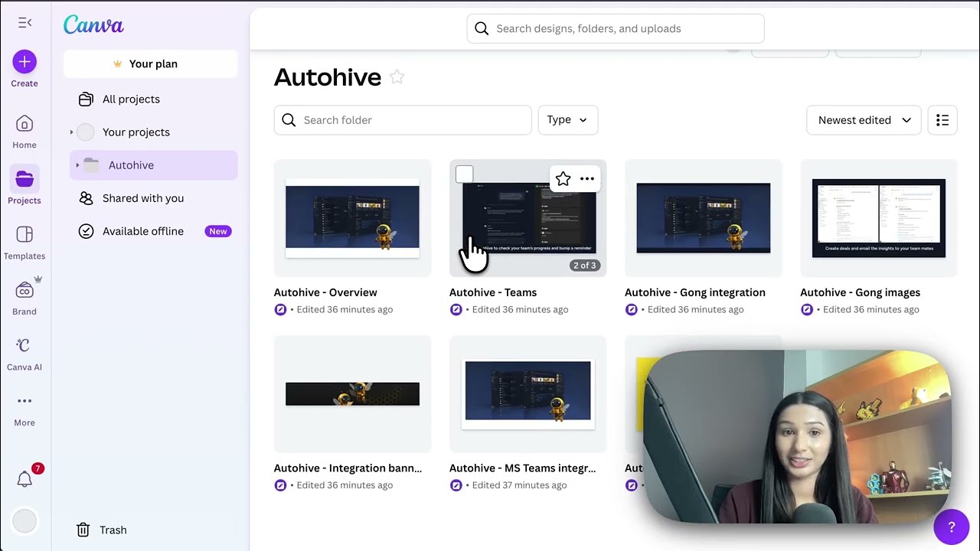Image resolution: width=980 pixels, height=551 pixels.
Task: Open Your projects in sidebar
Action: click(x=151, y=132)
